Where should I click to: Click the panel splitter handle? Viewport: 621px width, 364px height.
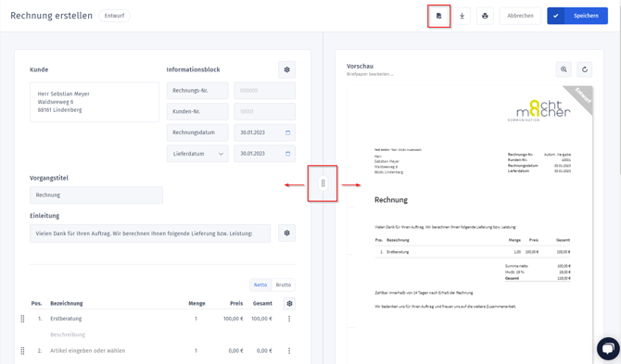[x=323, y=183]
